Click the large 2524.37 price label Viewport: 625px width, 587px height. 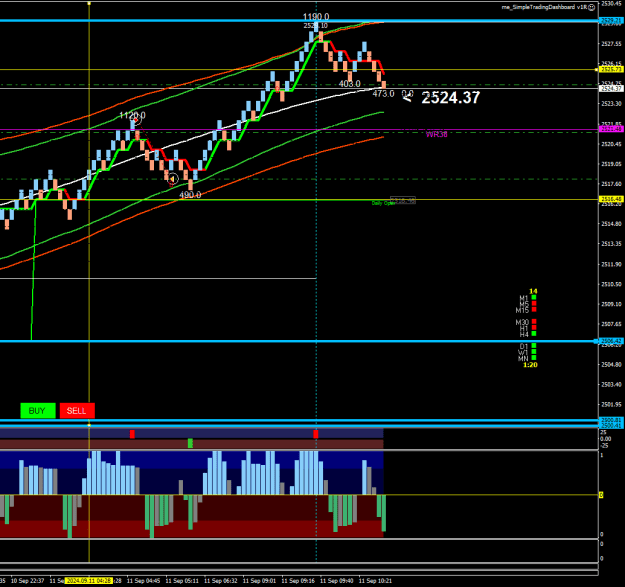click(x=451, y=98)
